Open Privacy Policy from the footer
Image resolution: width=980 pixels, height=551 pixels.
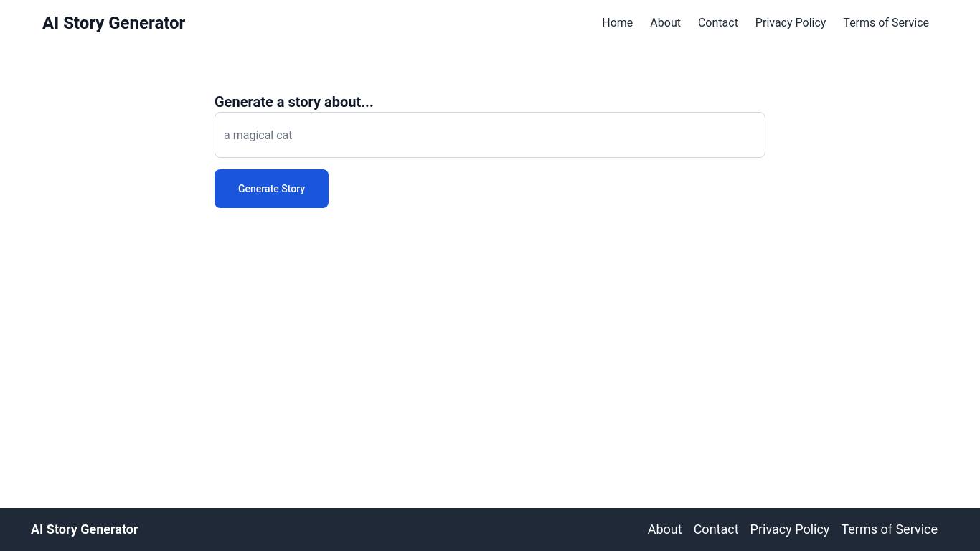pos(789,529)
